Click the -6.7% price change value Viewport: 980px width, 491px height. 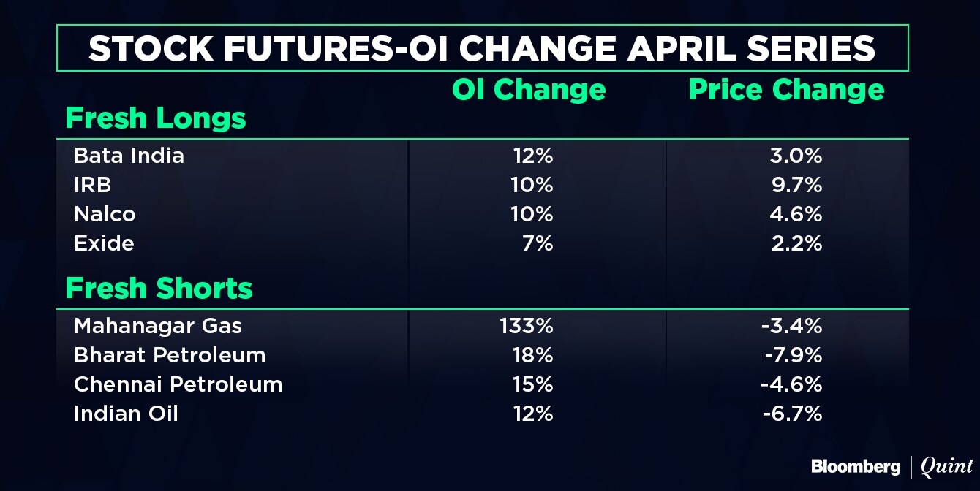click(792, 414)
